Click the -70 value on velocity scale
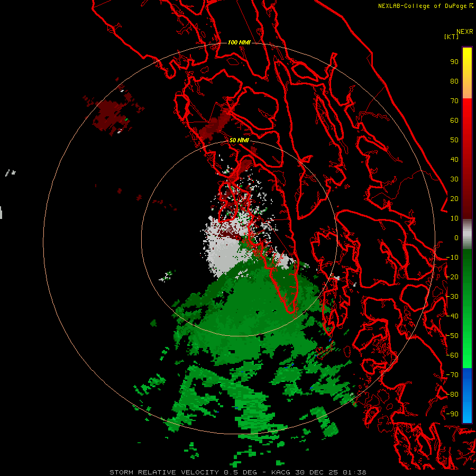Viewport: 476px width, 476px height. (452, 375)
